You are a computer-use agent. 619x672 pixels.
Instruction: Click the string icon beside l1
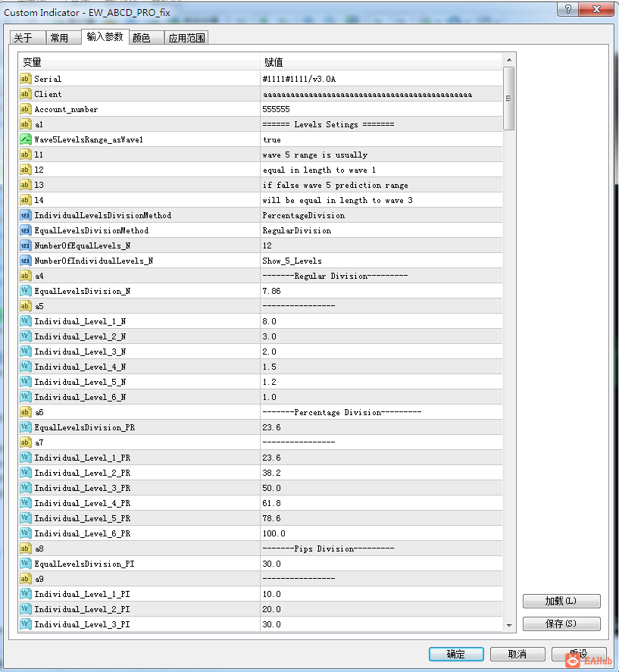click(x=25, y=155)
